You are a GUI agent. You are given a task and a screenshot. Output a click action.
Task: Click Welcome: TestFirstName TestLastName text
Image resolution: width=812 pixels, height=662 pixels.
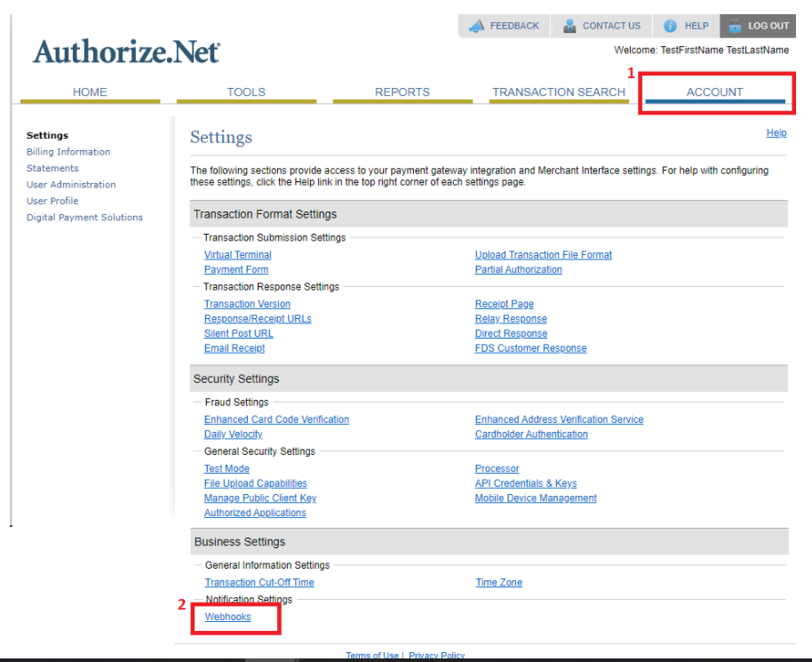pyautogui.click(x=701, y=51)
